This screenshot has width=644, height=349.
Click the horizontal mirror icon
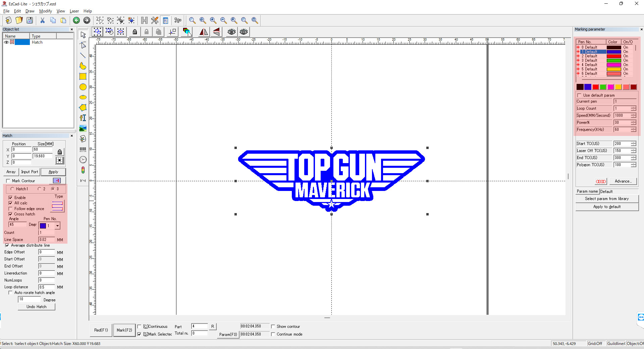pyautogui.click(x=204, y=32)
